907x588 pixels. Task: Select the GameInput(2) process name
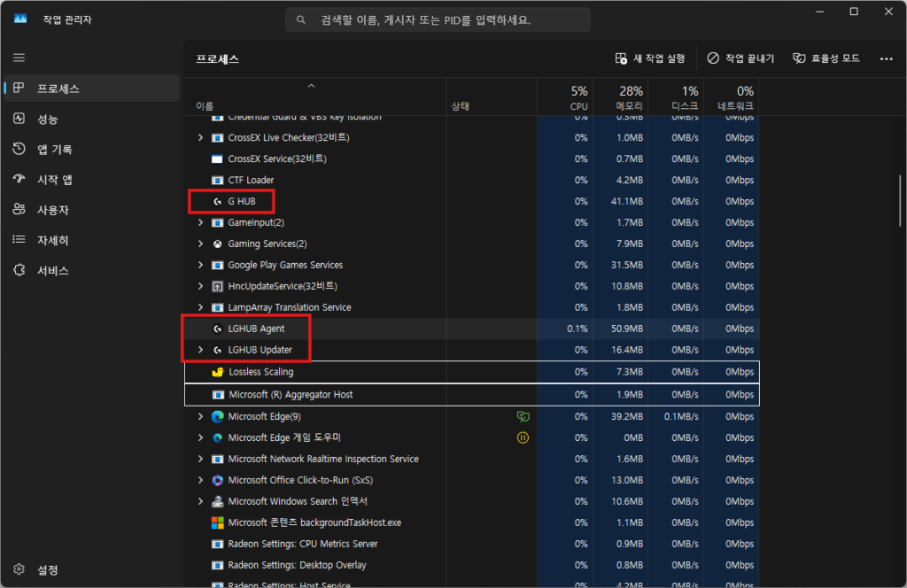click(256, 222)
